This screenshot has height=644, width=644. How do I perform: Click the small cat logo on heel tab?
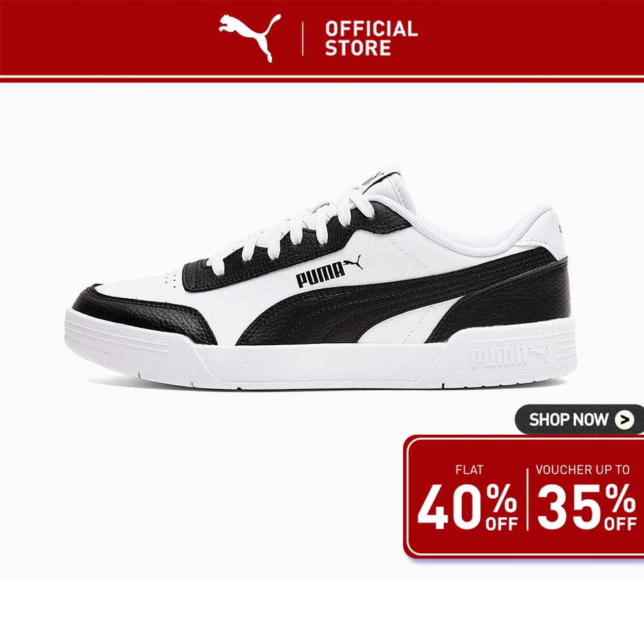pyautogui.click(x=560, y=228)
